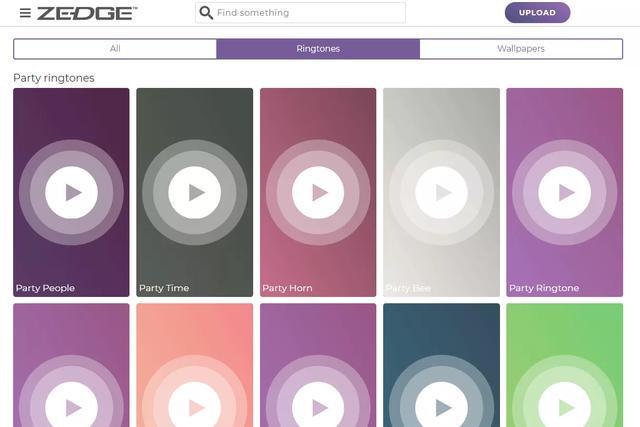The image size is (640, 427).
Task: Play the Party Ringtone track
Action: click(x=564, y=192)
